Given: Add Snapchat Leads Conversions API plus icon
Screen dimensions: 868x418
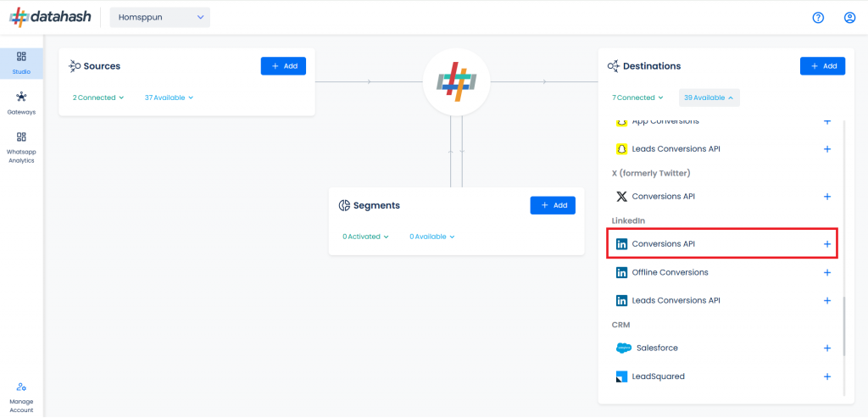Looking at the screenshot, I should click(827, 149).
